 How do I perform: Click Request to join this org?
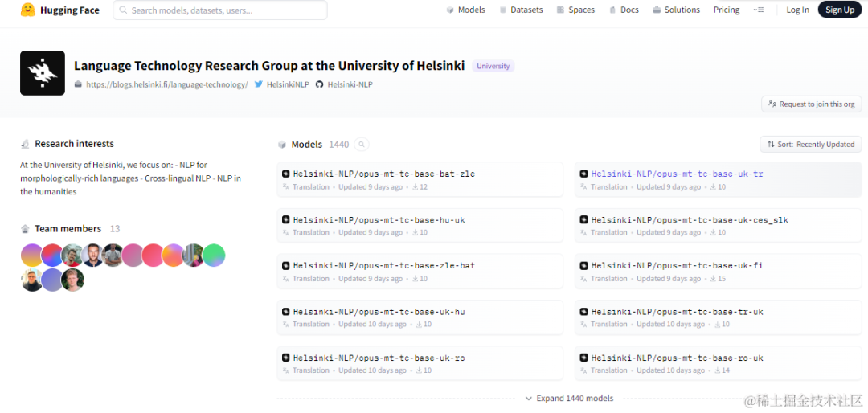click(x=812, y=104)
